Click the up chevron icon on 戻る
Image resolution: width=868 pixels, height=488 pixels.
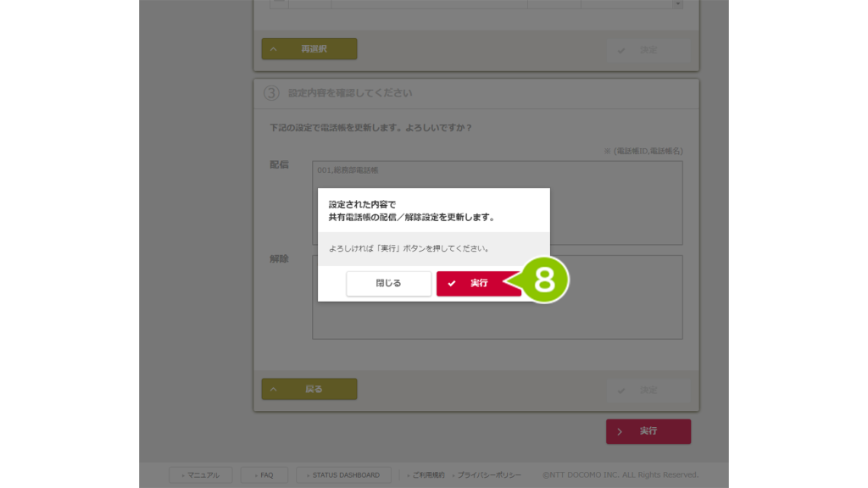coord(274,389)
